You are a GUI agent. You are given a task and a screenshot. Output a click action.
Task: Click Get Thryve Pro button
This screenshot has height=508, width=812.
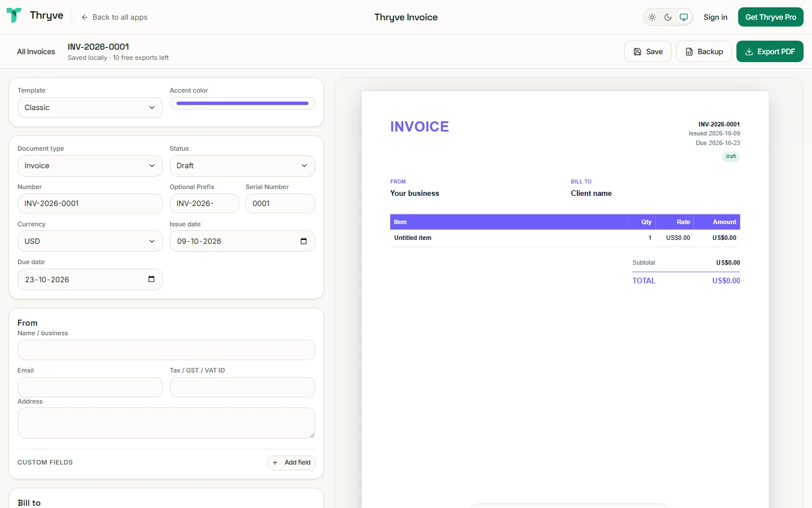click(x=771, y=17)
